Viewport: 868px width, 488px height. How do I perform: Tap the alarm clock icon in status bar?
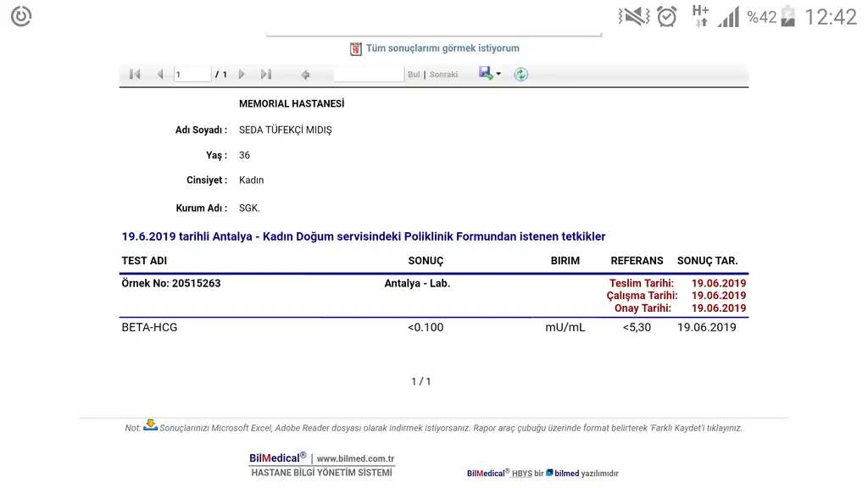click(667, 16)
